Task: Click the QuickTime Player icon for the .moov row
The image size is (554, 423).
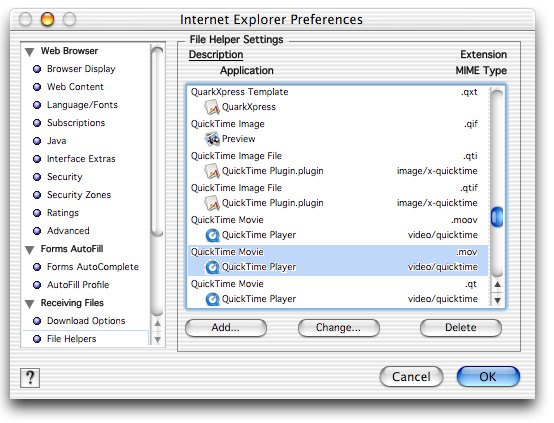Action: click(x=212, y=235)
